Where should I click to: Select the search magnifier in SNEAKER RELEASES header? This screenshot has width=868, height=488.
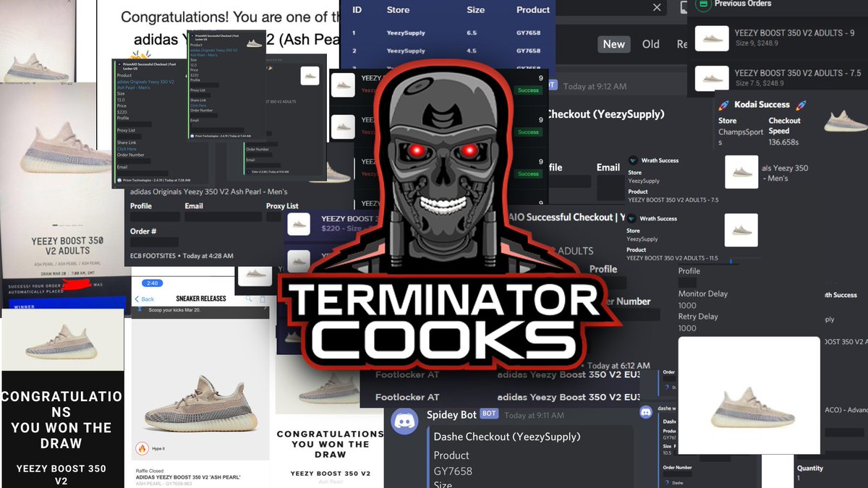tap(247, 299)
